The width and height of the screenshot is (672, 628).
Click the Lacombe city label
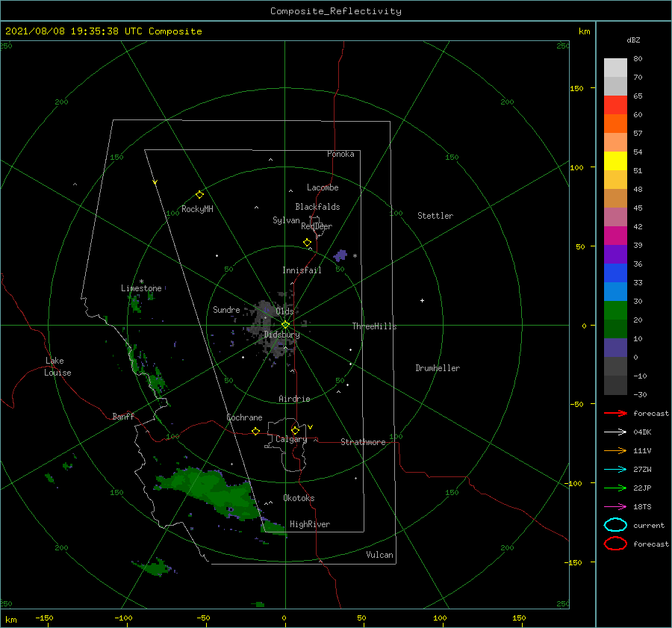pos(323,187)
